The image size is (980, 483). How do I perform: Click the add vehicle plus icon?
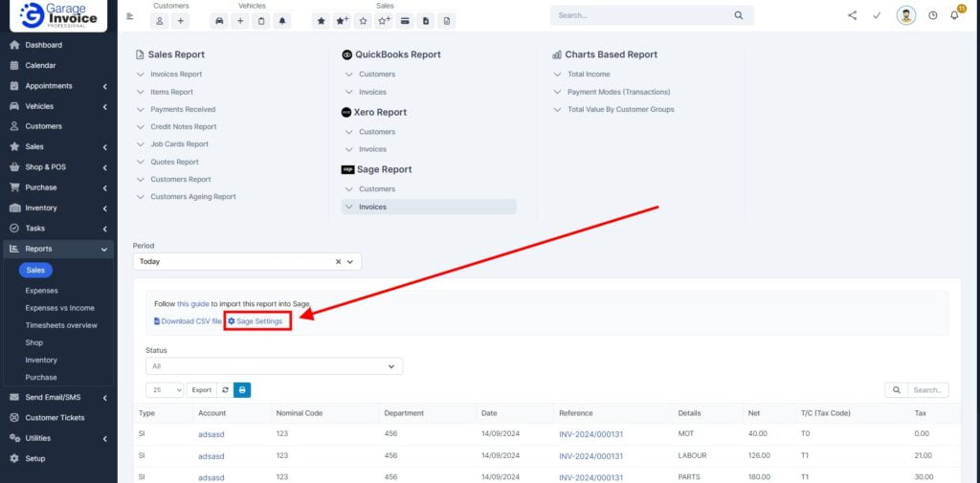coord(240,21)
